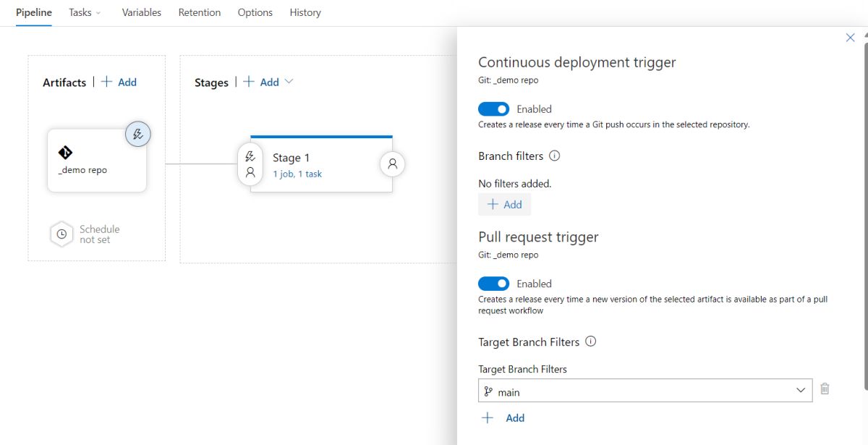Expand the main target branch dropdown

click(x=800, y=391)
